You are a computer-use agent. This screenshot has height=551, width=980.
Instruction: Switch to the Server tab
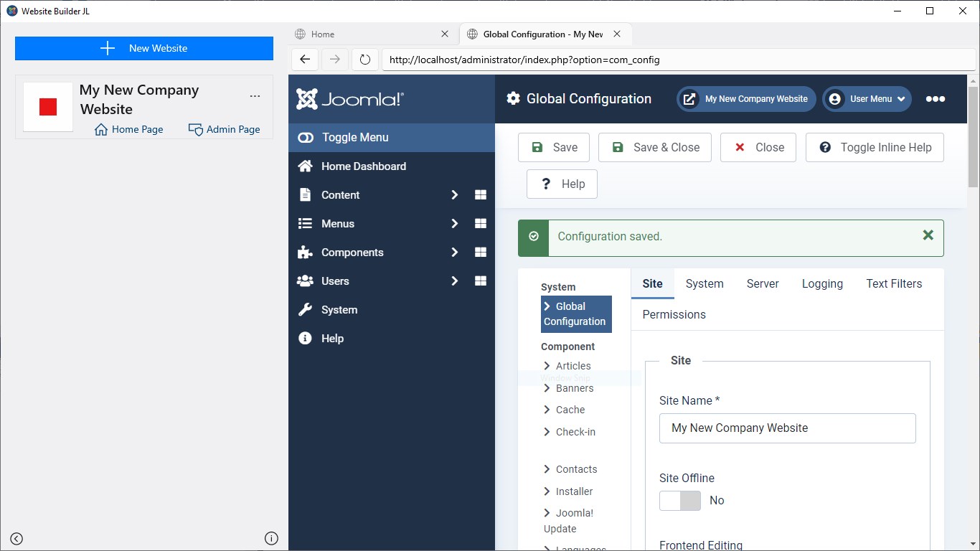coord(763,283)
